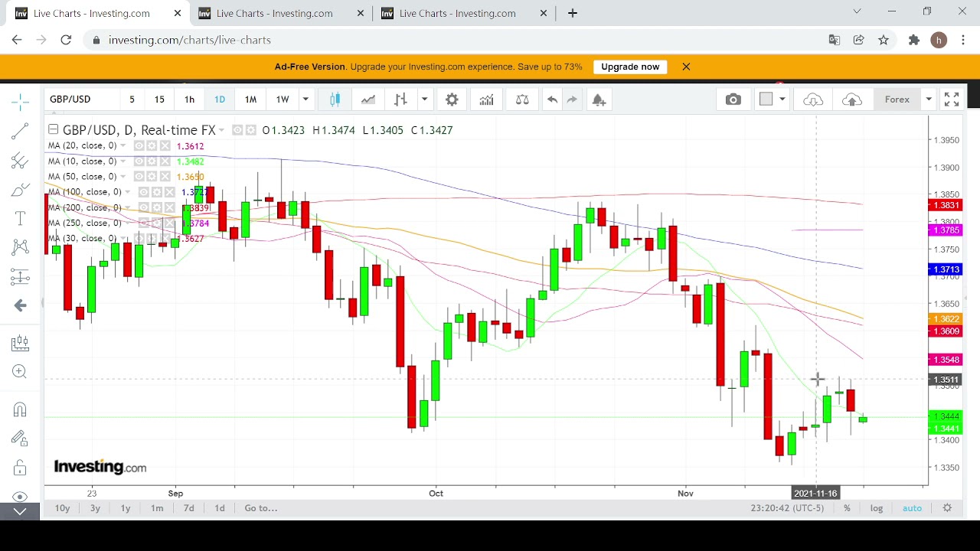Select the crosshair cursor tool

[x=20, y=100]
